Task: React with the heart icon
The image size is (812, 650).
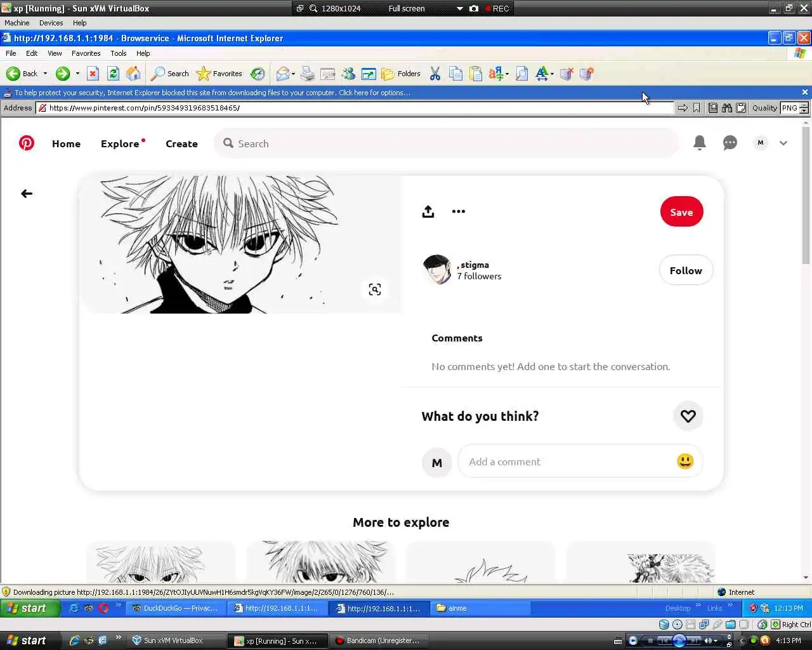Action: pos(688,416)
